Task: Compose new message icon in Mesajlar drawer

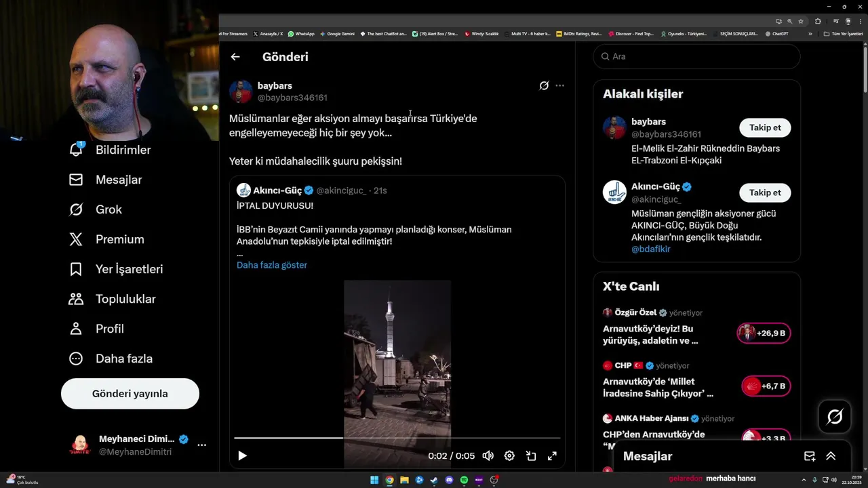Action: coord(810,456)
